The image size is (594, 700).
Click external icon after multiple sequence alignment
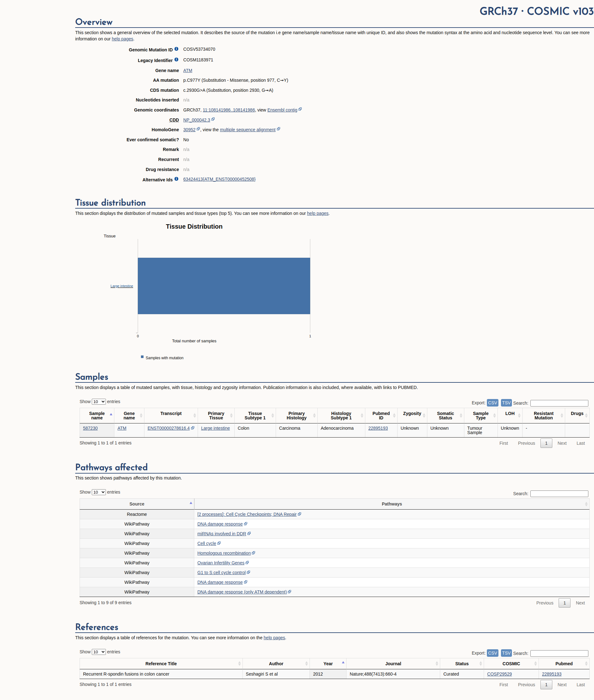click(279, 129)
